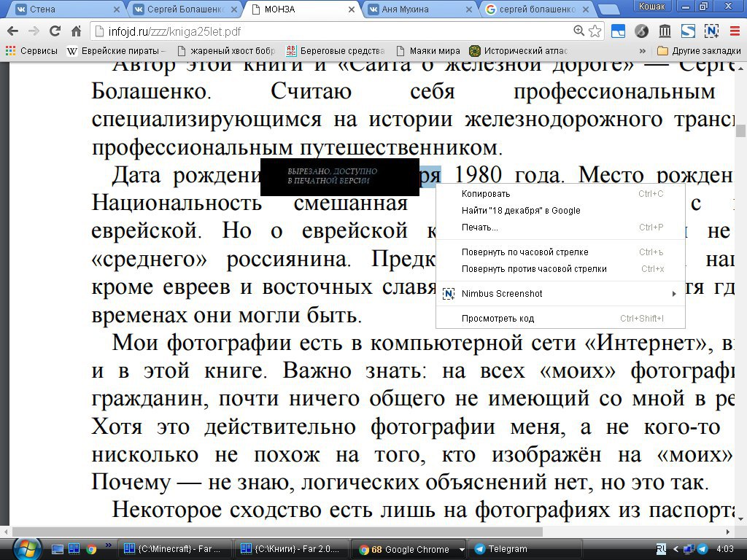Choose Печать... in context menu
747x560 pixels.
click(560, 227)
